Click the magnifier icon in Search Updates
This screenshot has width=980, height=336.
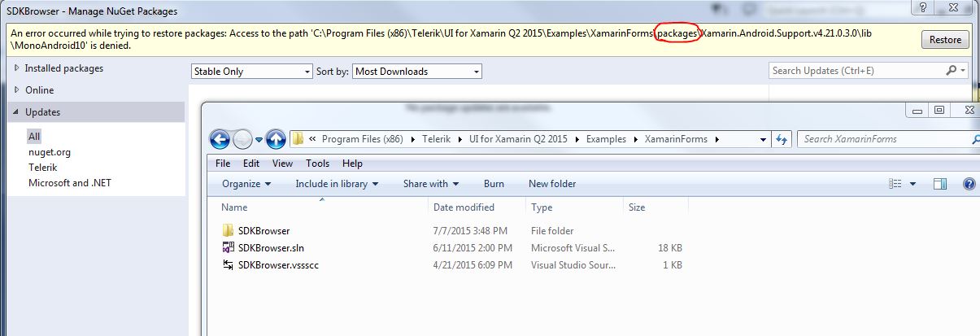pos(952,71)
